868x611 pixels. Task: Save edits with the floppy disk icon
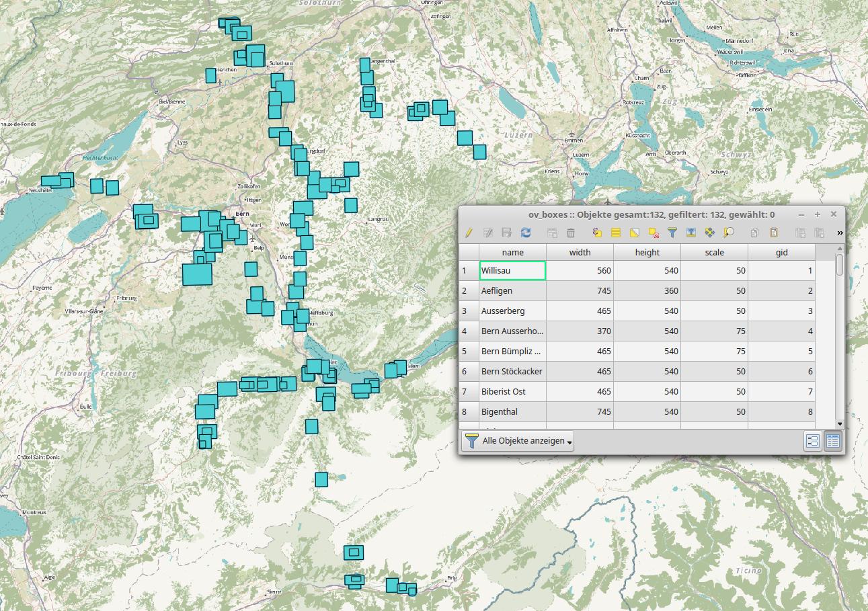pyautogui.click(x=507, y=233)
